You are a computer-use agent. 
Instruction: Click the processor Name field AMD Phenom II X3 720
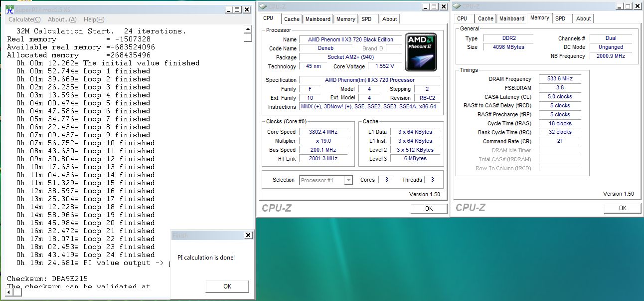pyautogui.click(x=350, y=39)
